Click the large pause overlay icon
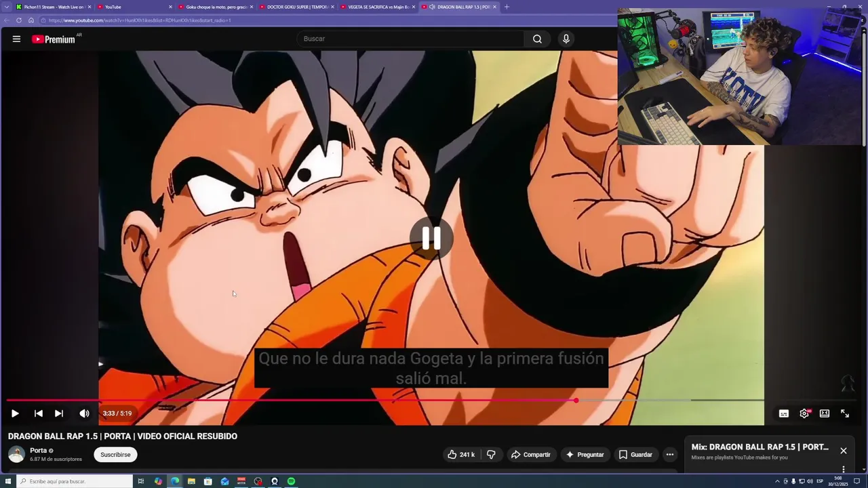 pos(431,239)
